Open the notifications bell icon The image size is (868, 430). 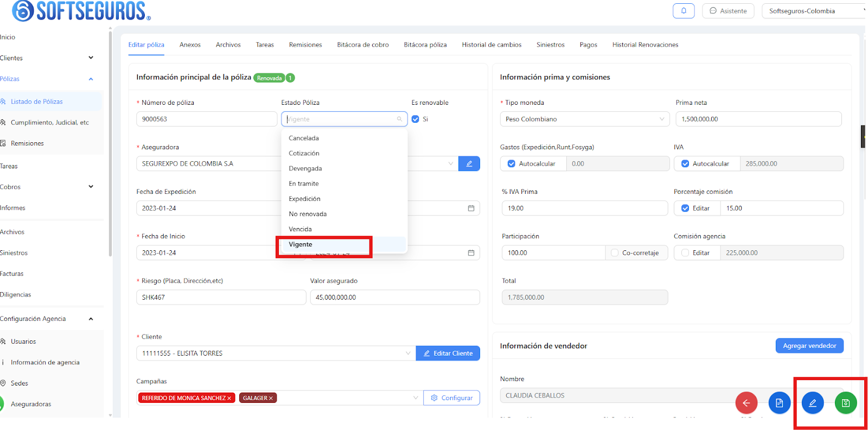click(684, 11)
